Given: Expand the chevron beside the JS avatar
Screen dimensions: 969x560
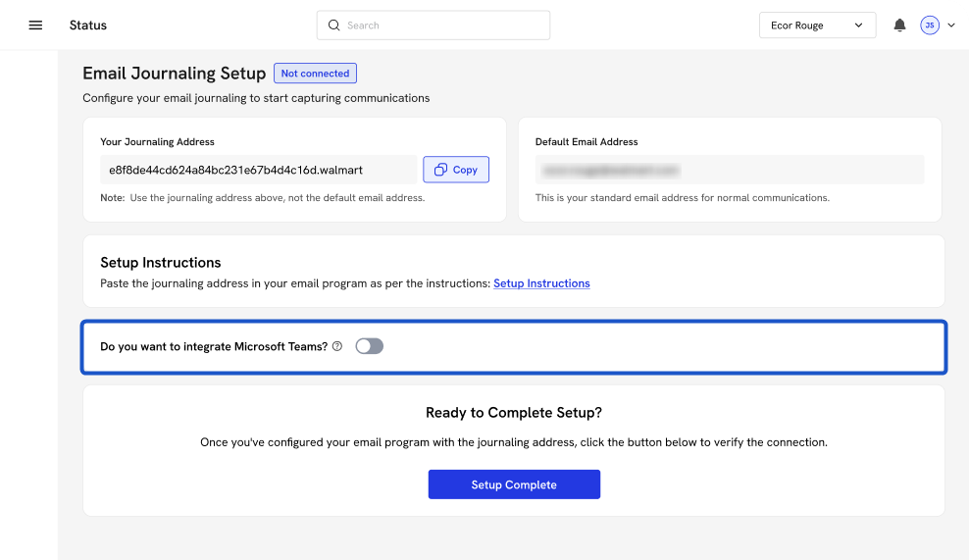Looking at the screenshot, I should click(950, 25).
